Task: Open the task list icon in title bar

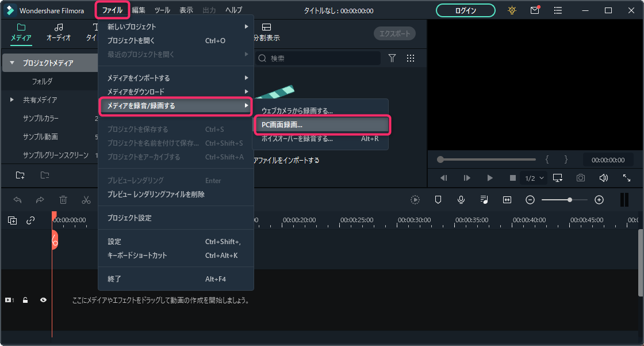Action: (558, 11)
